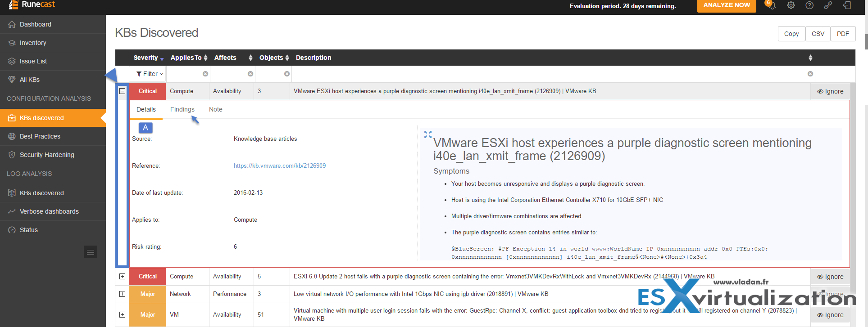Switch to the Details tab
The height and width of the screenshot is (327, 868).
146,109
